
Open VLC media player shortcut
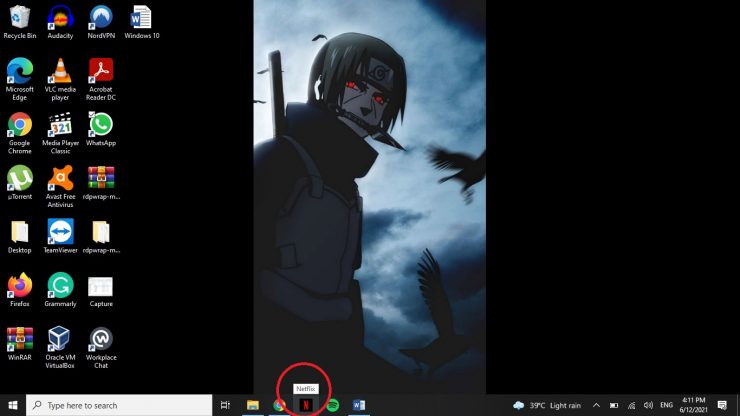pos(60,72)
